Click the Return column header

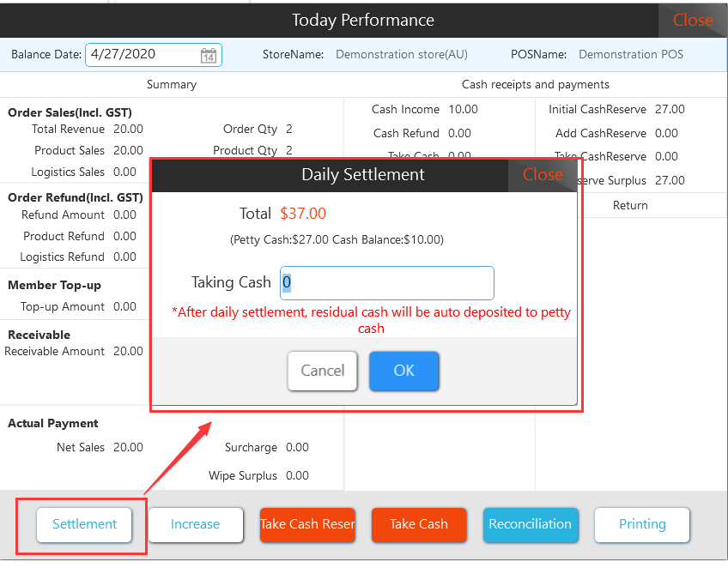(x=630, y=205)
